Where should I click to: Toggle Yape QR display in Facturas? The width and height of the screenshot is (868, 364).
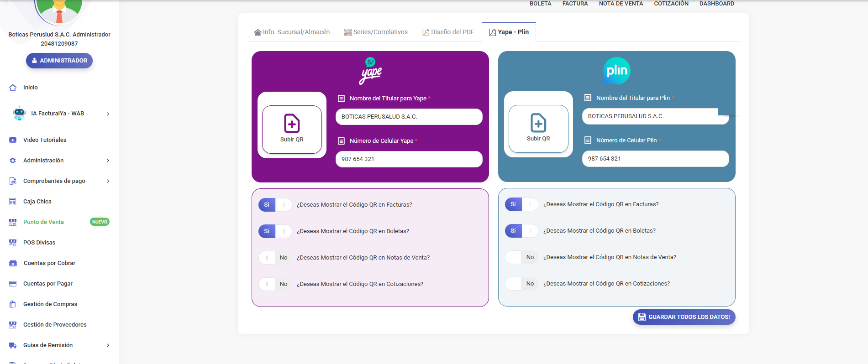275,205
